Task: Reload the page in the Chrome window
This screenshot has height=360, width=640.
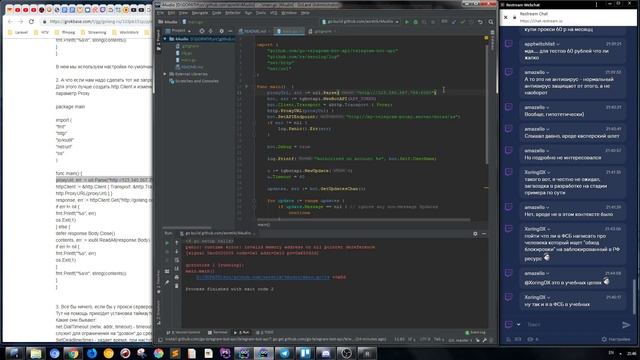Action: 31,21
